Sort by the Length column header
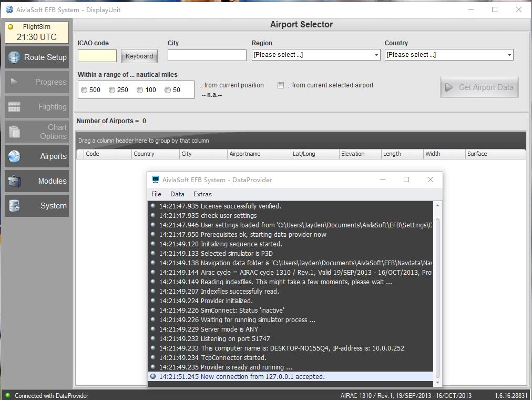 click(x=402, y=154)
